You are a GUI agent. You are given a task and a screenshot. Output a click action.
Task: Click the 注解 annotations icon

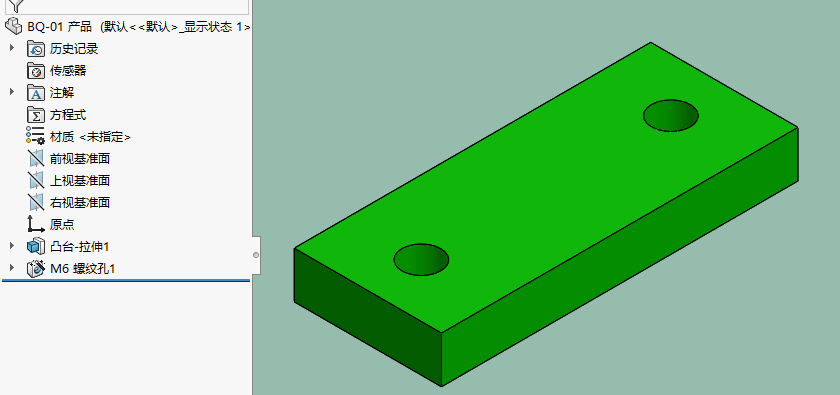36,93
